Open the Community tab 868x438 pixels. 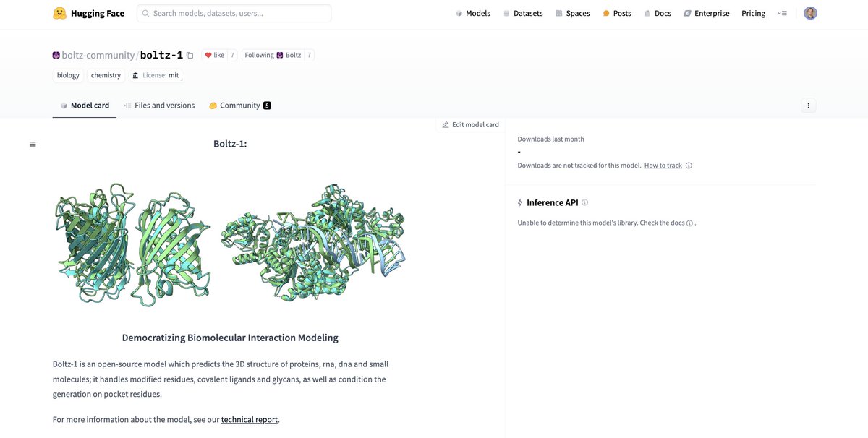pyautogui.click(x=240, y=106)
